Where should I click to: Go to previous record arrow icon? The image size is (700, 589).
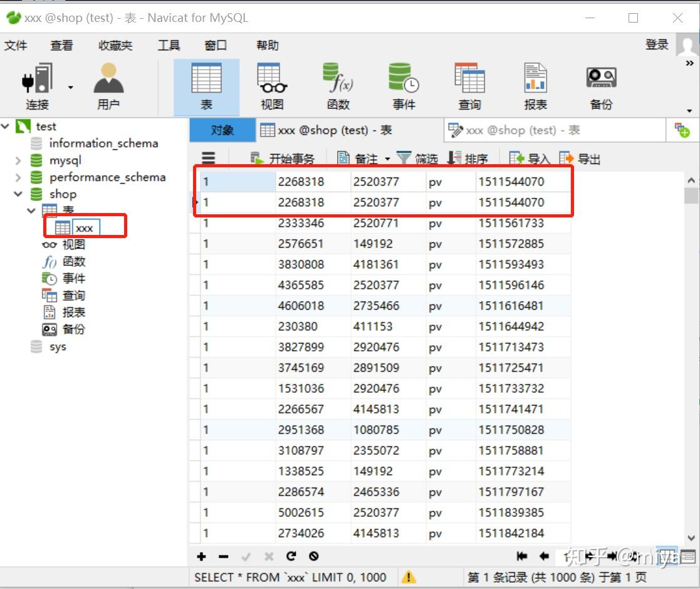pyautogui.click(x=544, y=556)
